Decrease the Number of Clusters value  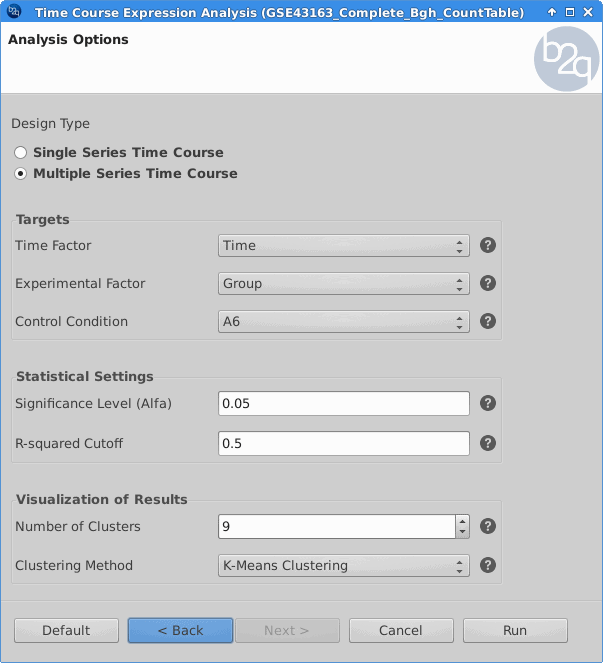[x=463, y=532]
